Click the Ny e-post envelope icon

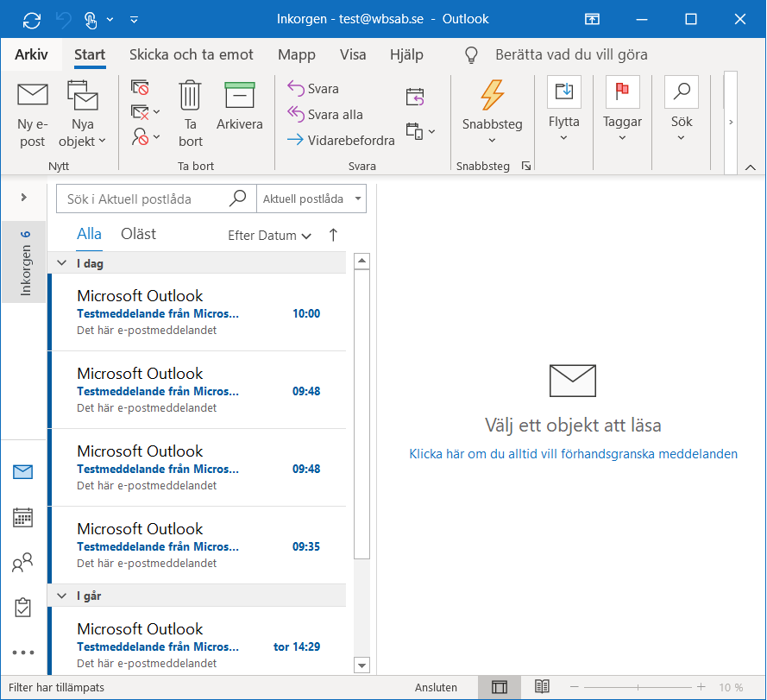coord(33,94)
